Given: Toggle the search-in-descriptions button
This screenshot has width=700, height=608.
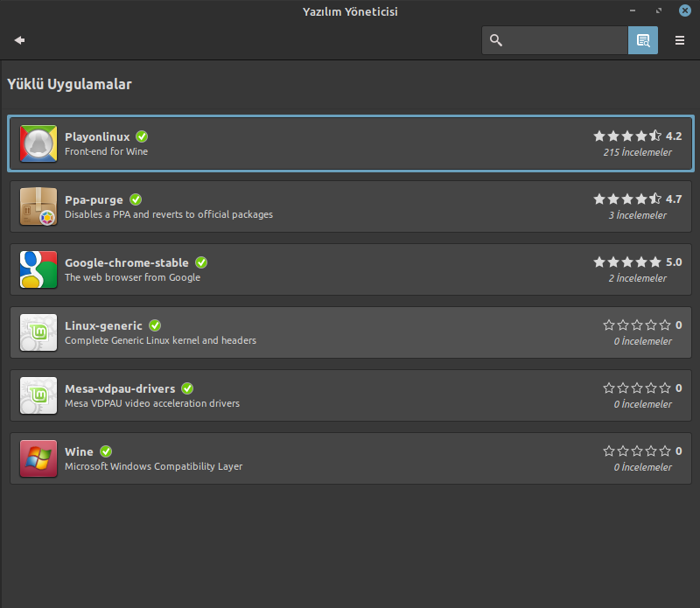Looking at the screenshot, I should [643, 40].
